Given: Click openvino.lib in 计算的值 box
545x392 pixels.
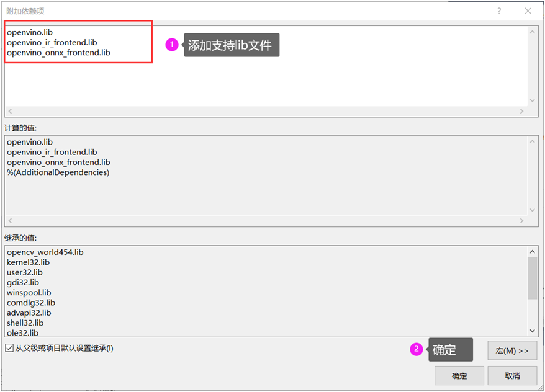Looking at the screenshot, I should [30, 142].
